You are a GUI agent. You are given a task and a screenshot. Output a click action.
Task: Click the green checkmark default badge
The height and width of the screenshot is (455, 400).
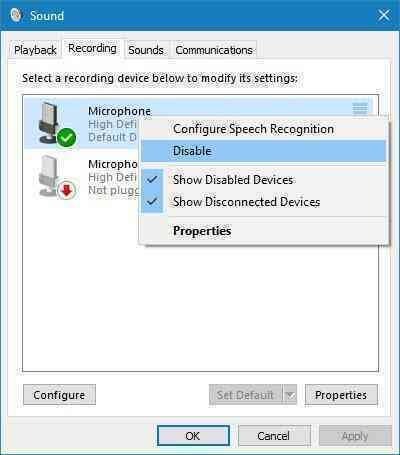pos(66,137)
